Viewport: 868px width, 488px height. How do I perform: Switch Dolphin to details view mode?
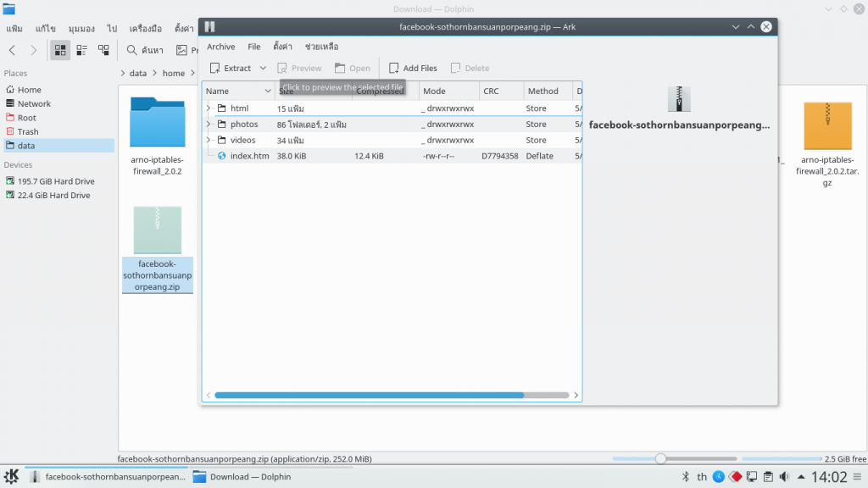103,50
